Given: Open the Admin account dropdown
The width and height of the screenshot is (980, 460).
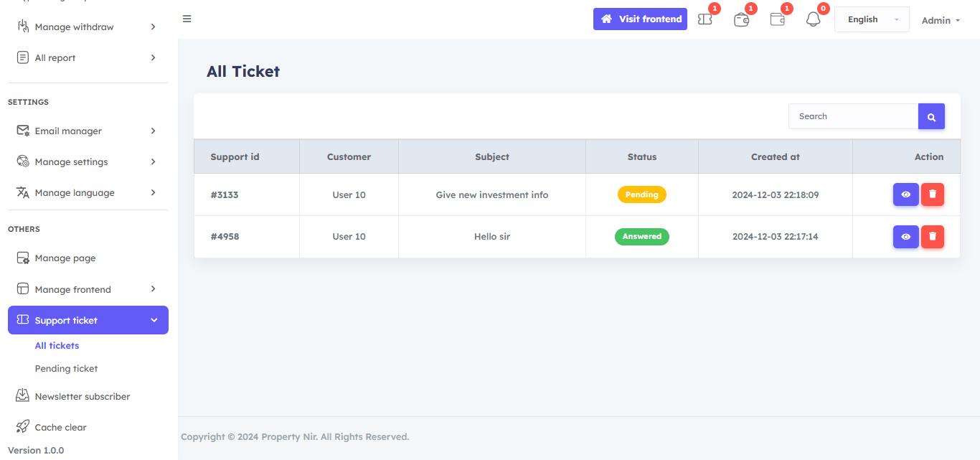Looking at the screenshot, I should [x=941, y=20].
